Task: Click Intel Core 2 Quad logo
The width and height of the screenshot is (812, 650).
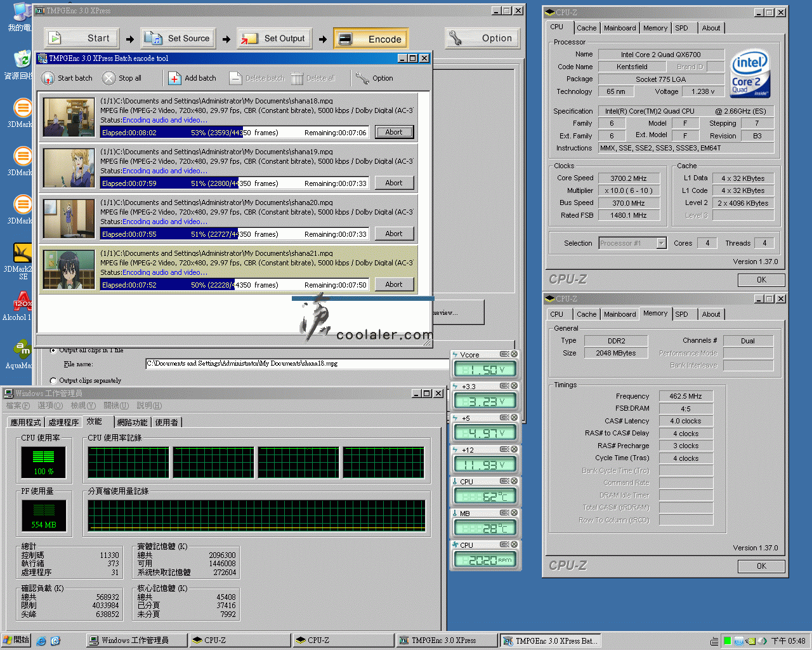Action: pyautogui.click(x=750, y=74)
